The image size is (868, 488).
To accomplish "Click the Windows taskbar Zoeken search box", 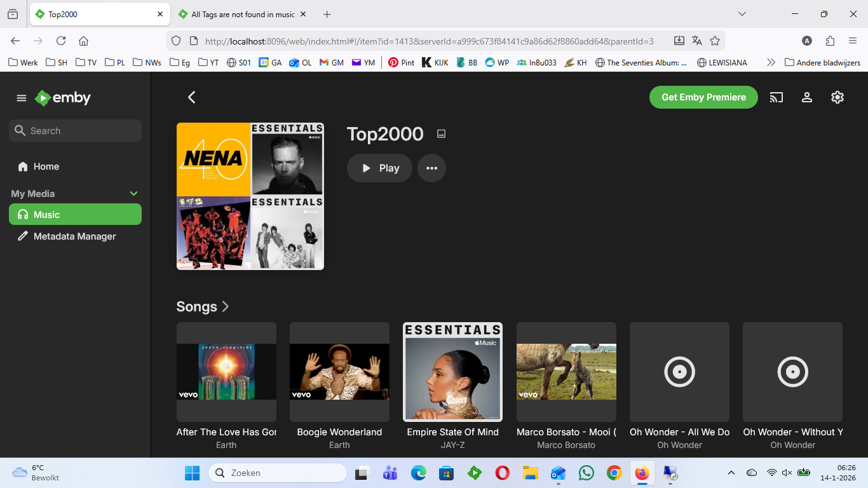I will pos(278,473).
